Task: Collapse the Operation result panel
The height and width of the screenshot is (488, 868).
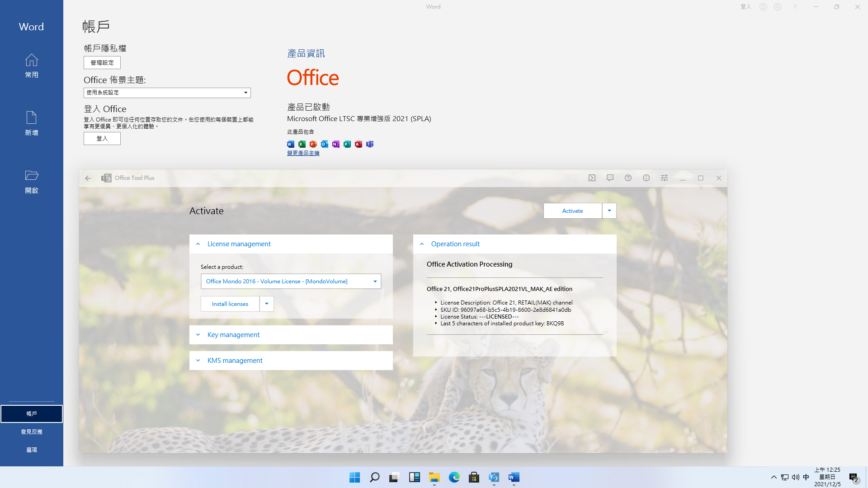Action: pyautogui.click(x=515, y=244)
